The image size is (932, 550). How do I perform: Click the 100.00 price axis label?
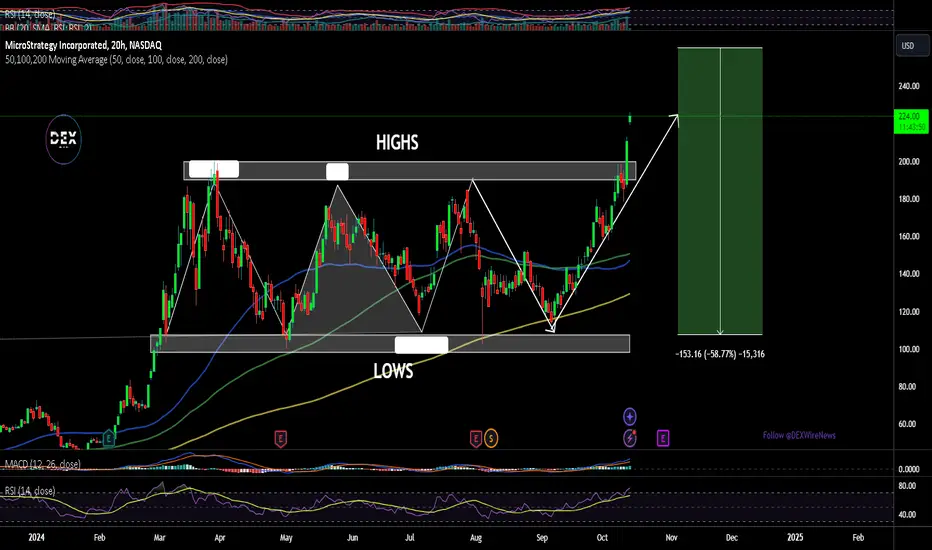click(909, 349)
